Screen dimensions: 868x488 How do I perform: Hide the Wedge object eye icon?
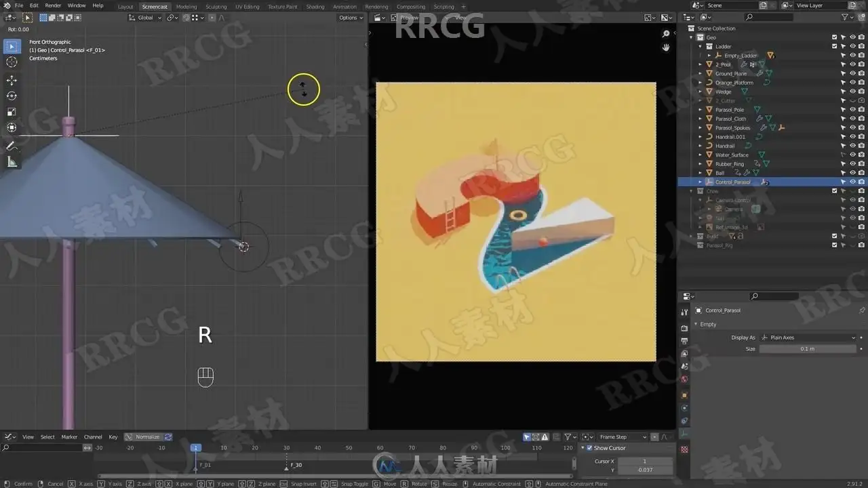[x=852, y=91]
